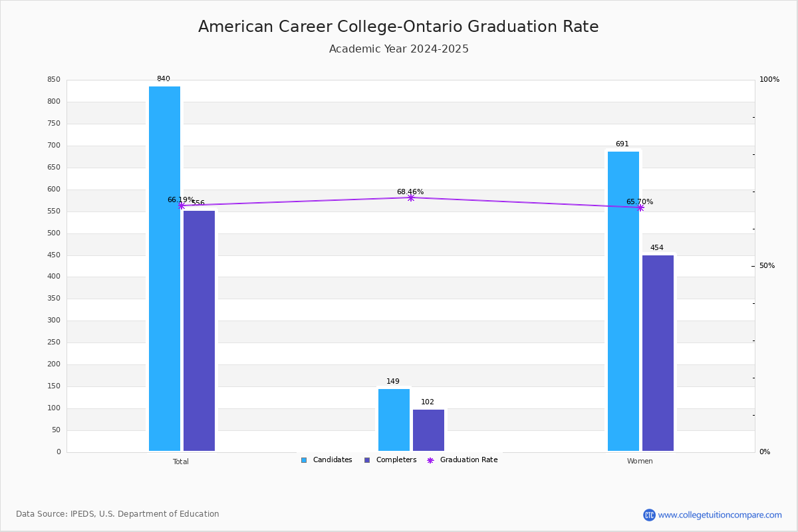Click the Total candidates bar labeled 840

tap(164, 269)
